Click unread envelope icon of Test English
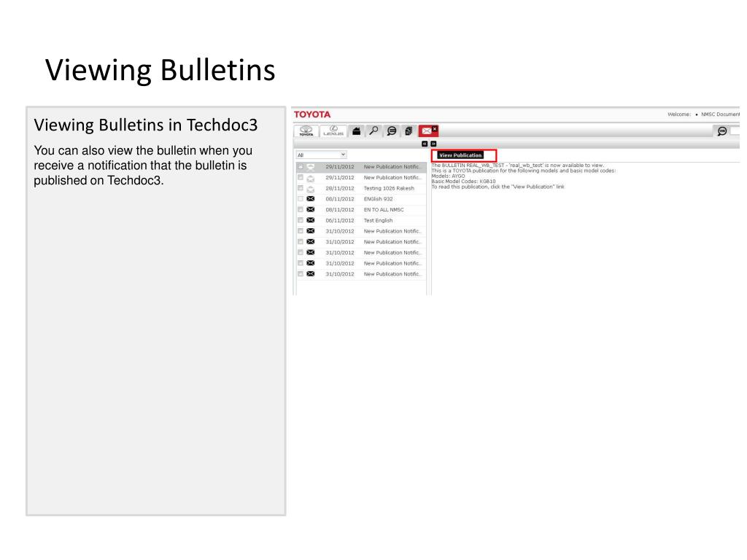 click(311, 220)
